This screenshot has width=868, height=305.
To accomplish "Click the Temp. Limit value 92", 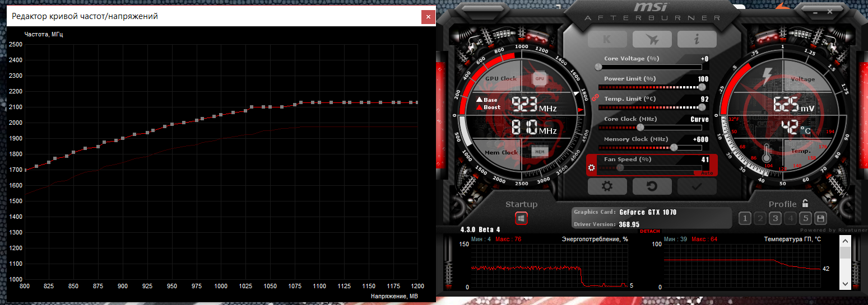I will (x=705, y=99).
